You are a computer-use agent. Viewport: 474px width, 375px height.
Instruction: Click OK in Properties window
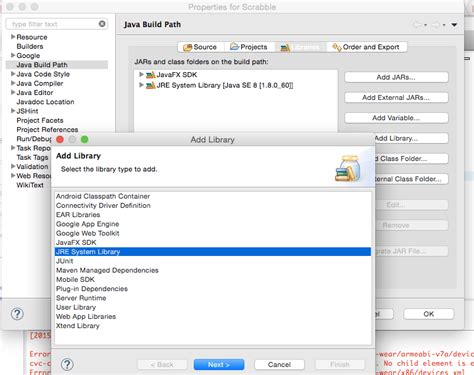(429, 314)
